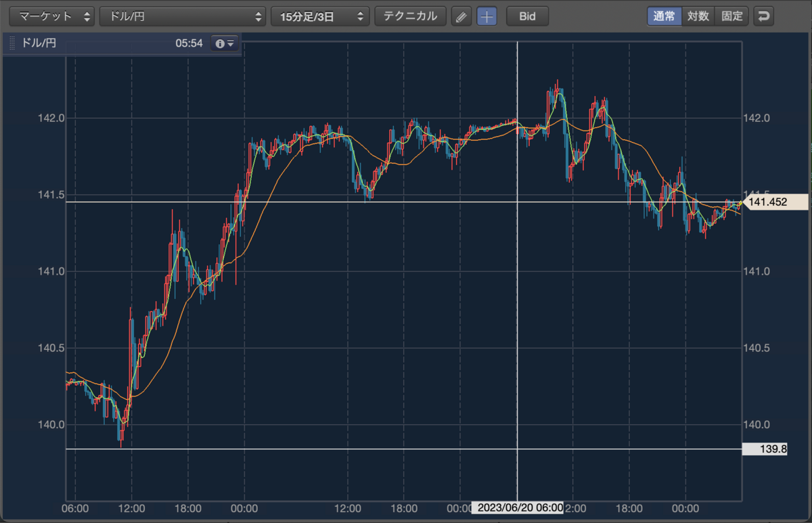Screen dimensions: 812x523
Task: Open the 15分足/3日 timeframe dropdown
Action: pos(320,16)
